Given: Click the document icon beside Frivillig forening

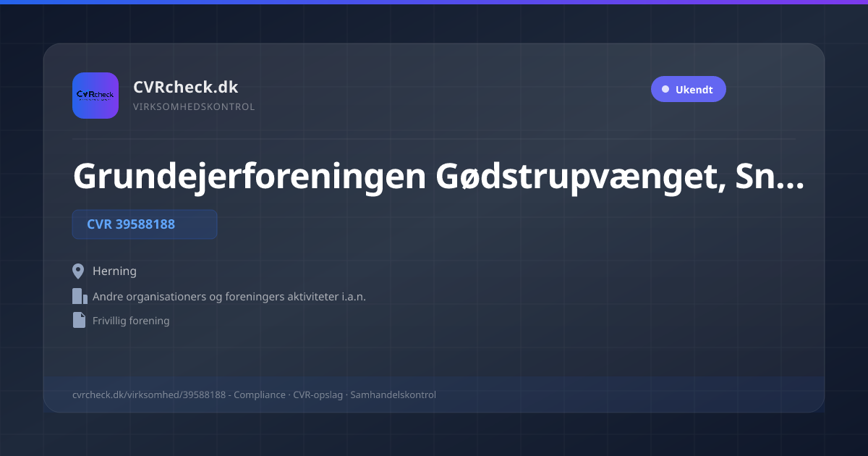Looking at the screenshot, I should point(79,320).
